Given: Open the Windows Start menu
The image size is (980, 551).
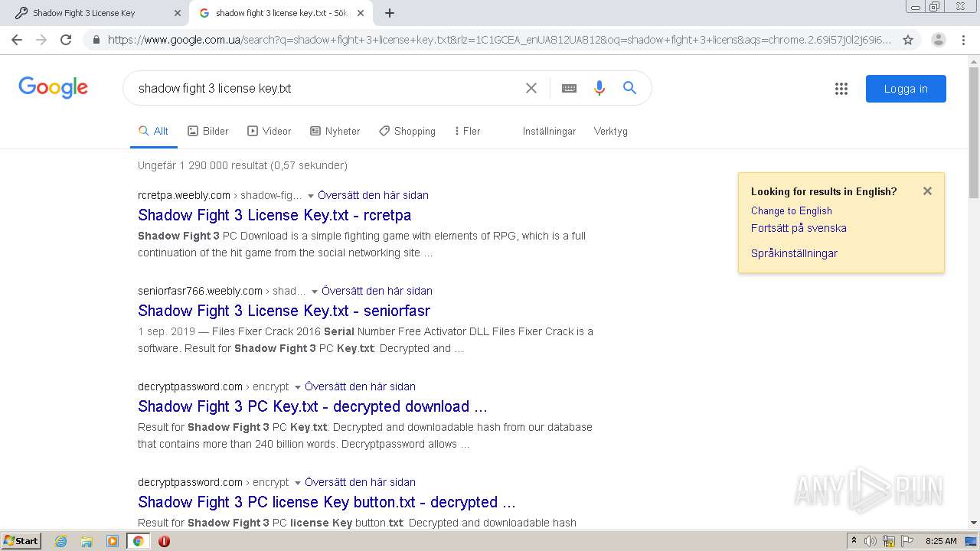Looking at the screenshot, I should point(21,541).
